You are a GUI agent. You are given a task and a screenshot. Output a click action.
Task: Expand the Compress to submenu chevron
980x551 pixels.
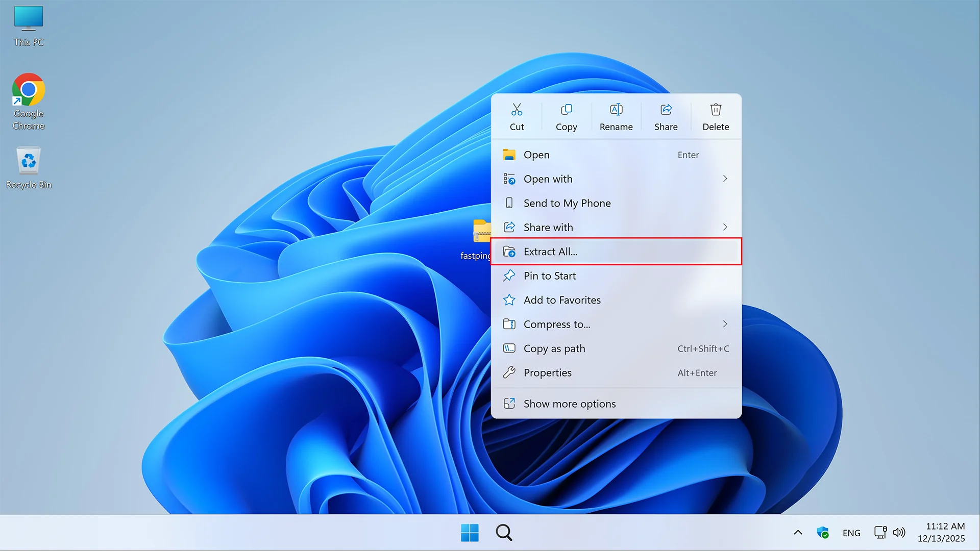coord(725,324)
